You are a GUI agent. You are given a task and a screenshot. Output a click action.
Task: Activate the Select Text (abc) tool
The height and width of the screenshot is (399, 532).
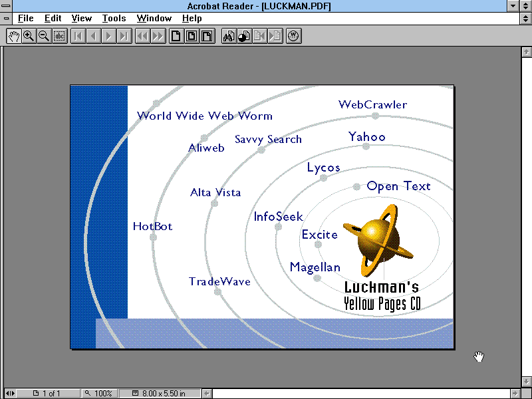59,36
